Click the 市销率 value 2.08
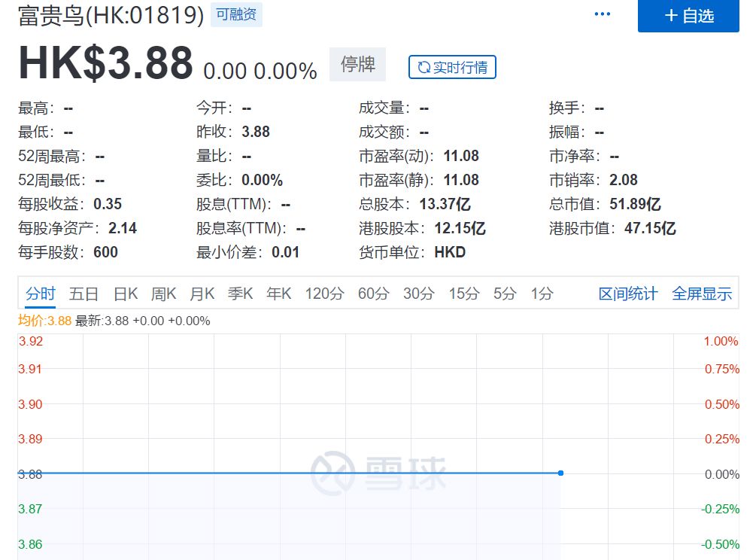Viewport: 756px width, 560px height. [624, 180]
